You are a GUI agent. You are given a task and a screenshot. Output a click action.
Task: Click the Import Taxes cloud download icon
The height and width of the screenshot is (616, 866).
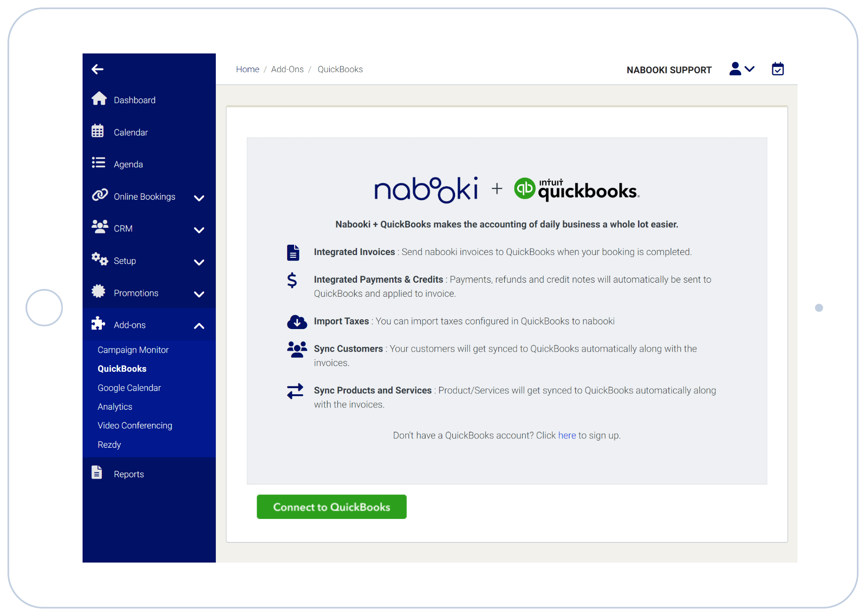click(297, 322)
